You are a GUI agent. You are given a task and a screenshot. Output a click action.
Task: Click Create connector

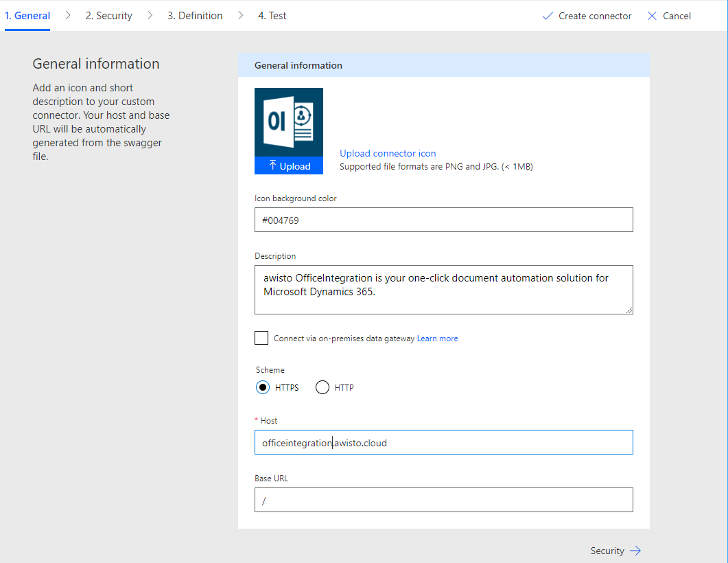tap(587, 16)
